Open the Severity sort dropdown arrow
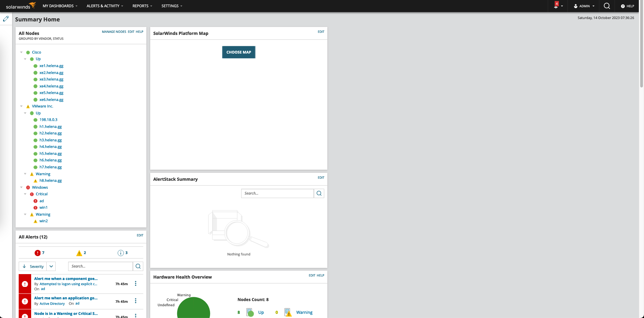Image resolution: width=644 pixels, height=318 pixels. point(51,266)
